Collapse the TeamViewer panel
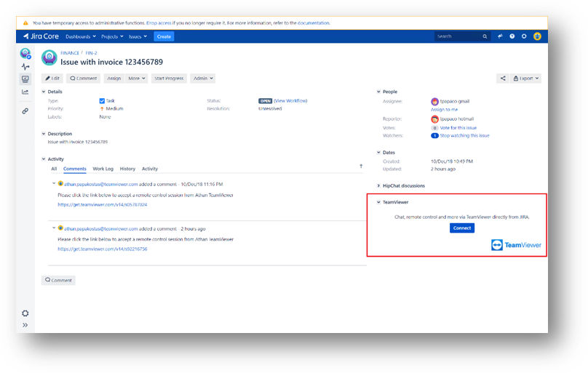Image resolution: width=588 pixels, height=373 pixels. (378, 202)
